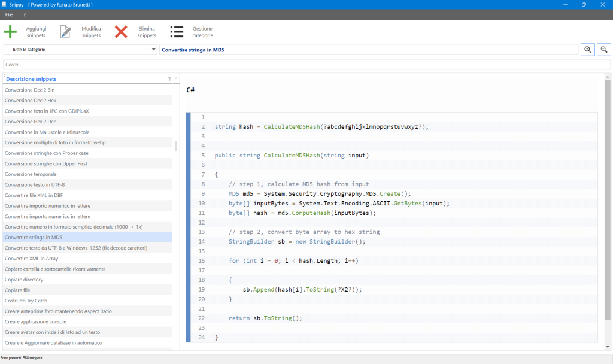613x364 pixels.
Task: Click the filter funnel in Descrizione snippets header
Action: click(169, 78)
